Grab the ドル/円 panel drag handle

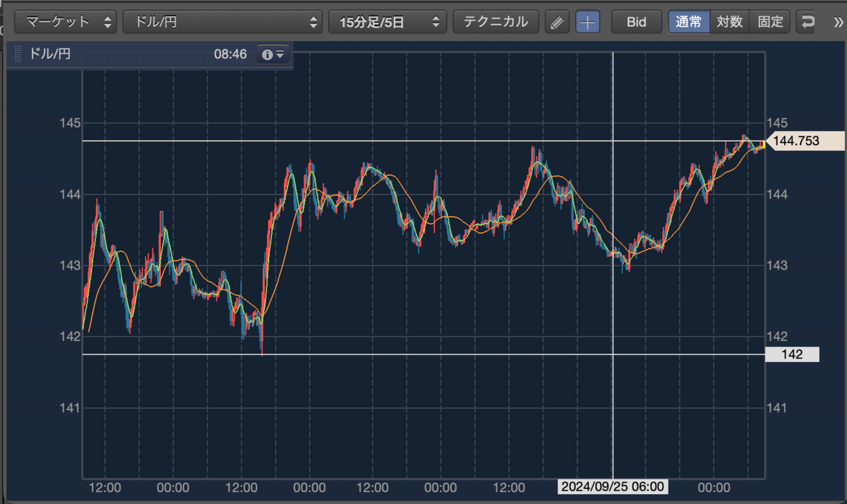(17, 54)
